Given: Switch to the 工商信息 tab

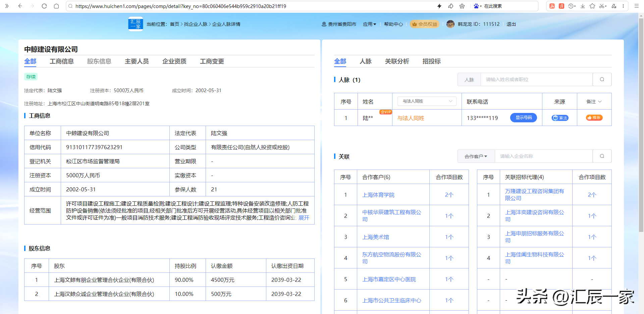Looking at the screenshot, I should tap(62, 61).
